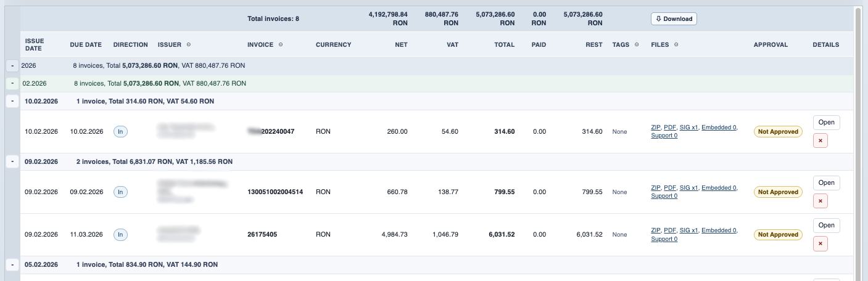This screenshot has width=868, height=281.
Task: Open Embedded 0 for invoice 26175405
Action: coord(719,230)
